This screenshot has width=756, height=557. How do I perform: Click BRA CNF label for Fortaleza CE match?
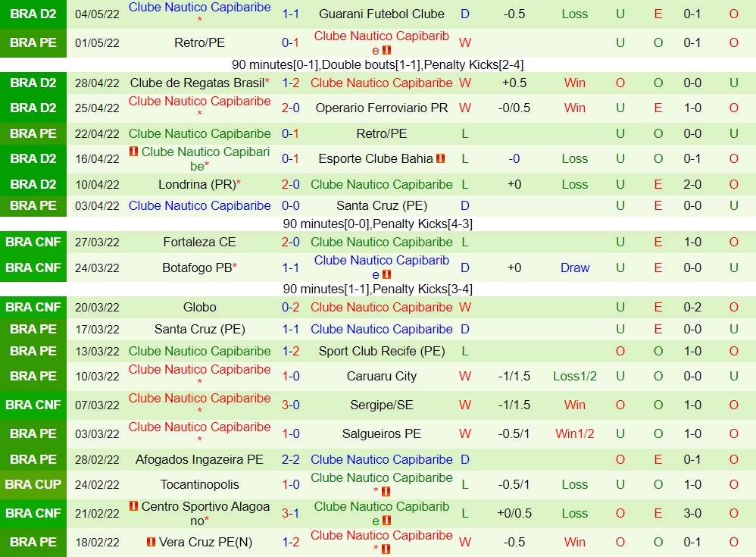(x=33, y=242)
